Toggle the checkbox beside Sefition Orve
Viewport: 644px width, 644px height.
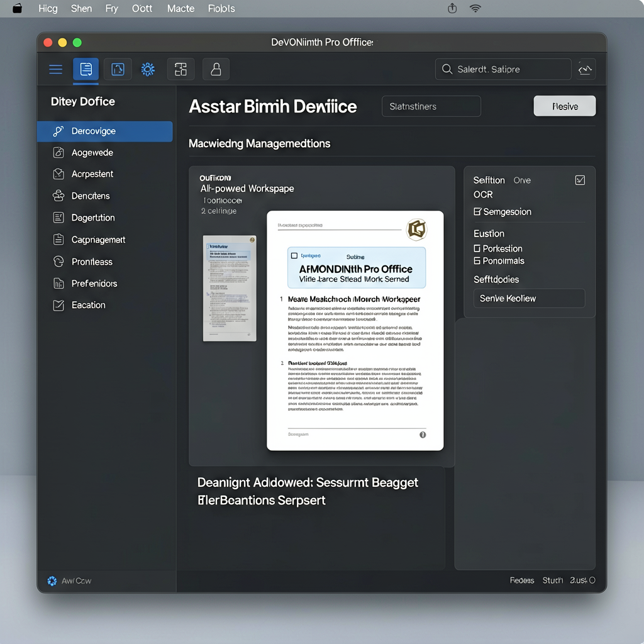[x=580, y=180]
